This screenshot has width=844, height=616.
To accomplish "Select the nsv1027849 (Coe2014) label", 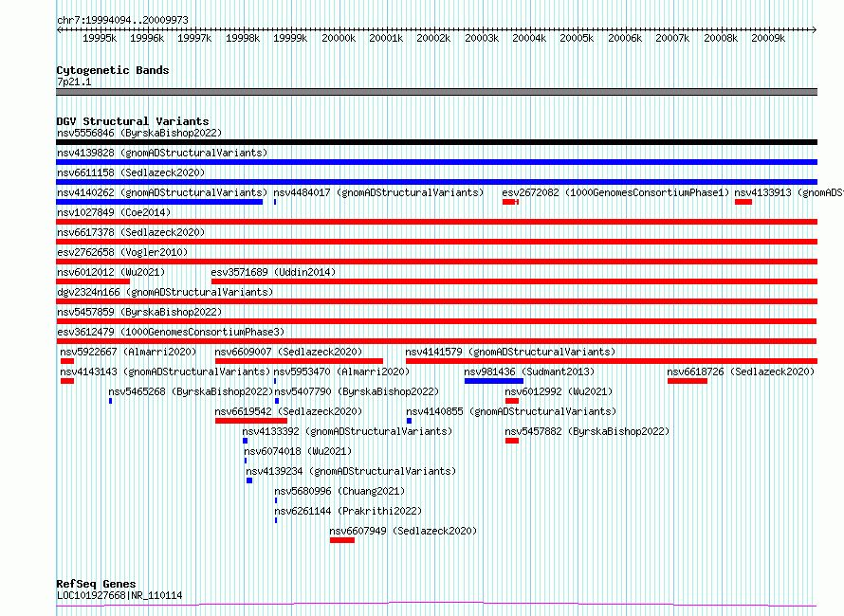I will 114,212.
